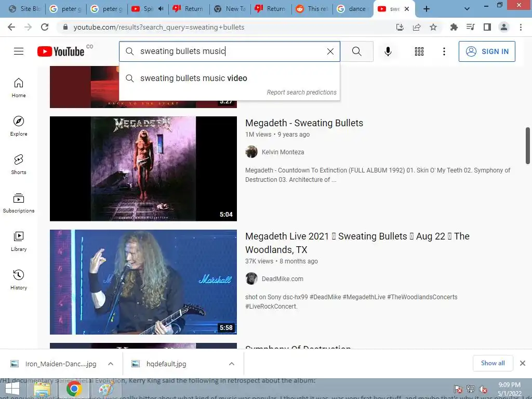Image resolution: width=532 pixels, height=399 pixels.
Task: Click the magnifier search button
Action: 356,51
